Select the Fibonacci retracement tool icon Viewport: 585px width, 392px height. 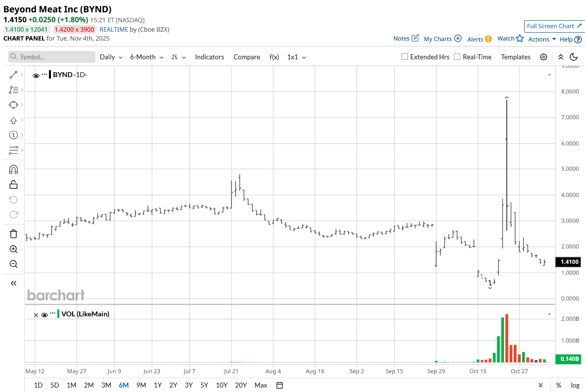pos(13,90)
